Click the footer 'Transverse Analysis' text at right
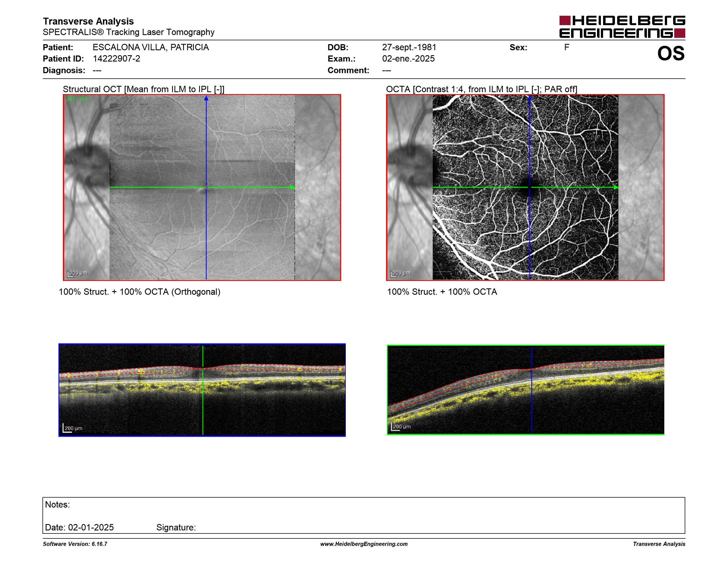The height and width of the screenshot is (563, 728). pos(659,544)
